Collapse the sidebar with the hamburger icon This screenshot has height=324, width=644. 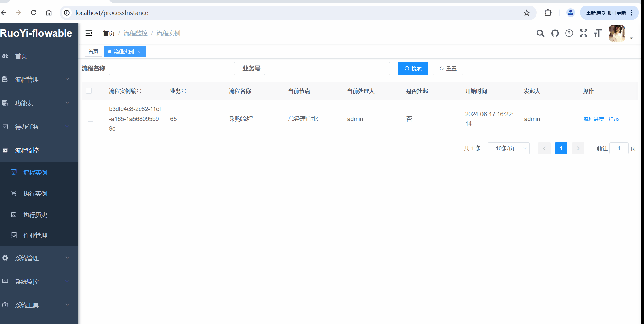(x=89, y=33)
